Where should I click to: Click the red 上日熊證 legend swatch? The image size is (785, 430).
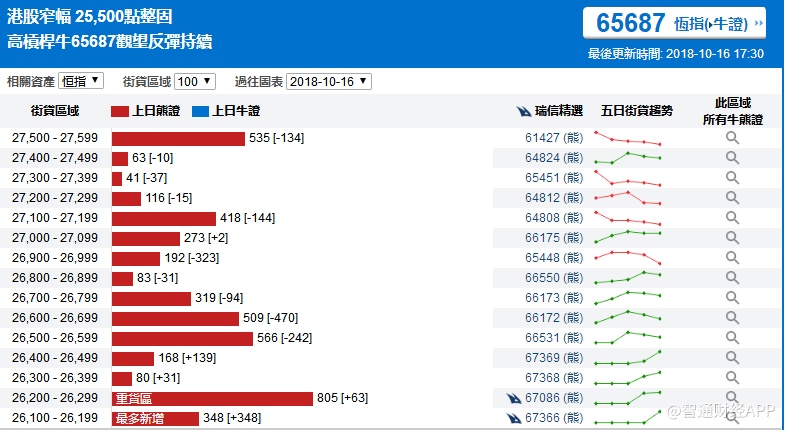click(120, 111)
